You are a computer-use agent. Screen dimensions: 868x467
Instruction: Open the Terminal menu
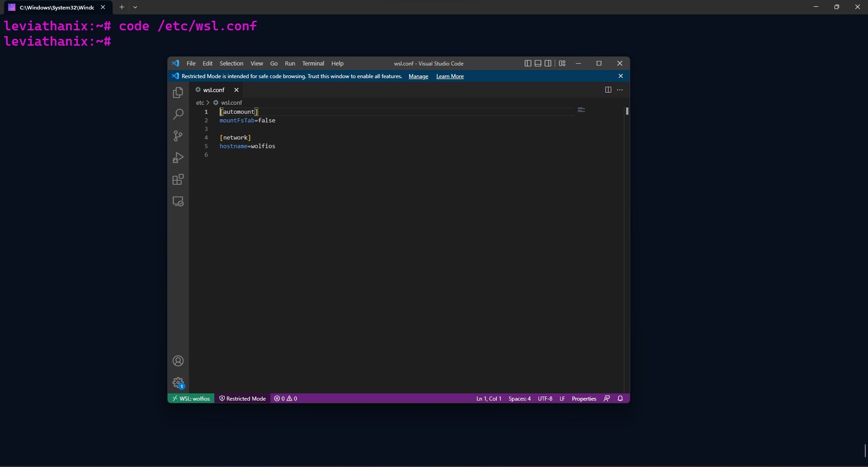313,63
